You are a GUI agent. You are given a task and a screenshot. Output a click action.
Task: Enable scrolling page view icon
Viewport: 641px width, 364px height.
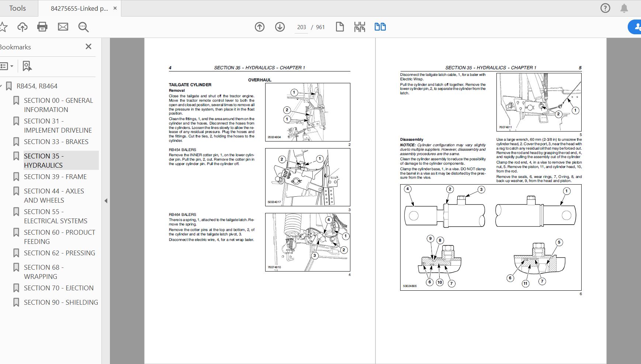pyautogui.click(x=360, y=27)
